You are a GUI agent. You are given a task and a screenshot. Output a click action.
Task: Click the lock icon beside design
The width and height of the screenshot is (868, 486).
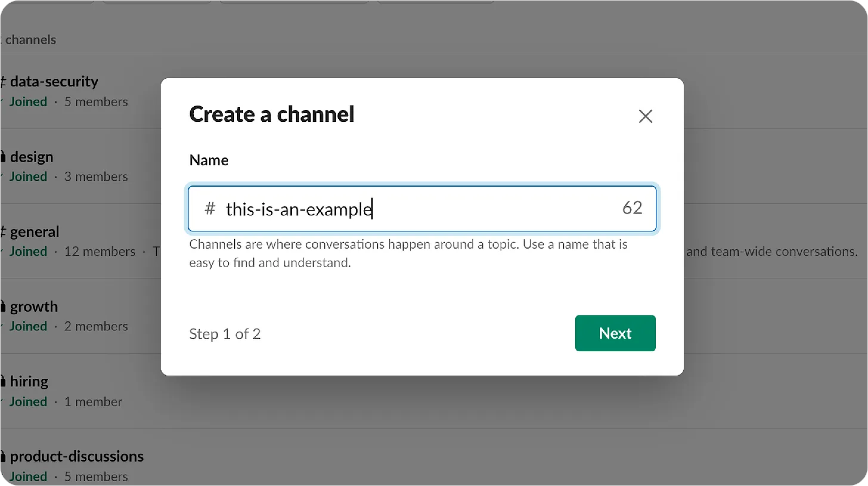click(x=3, y=157)
